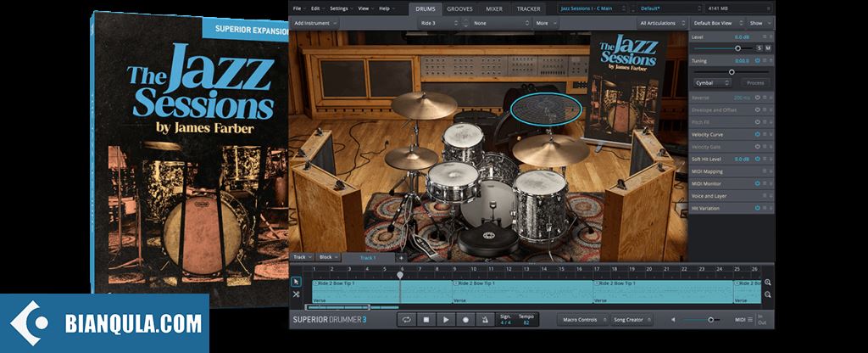Switch to the TRACKER tab
The width and height of the screenshot is (868, 353).
point(529,8)
